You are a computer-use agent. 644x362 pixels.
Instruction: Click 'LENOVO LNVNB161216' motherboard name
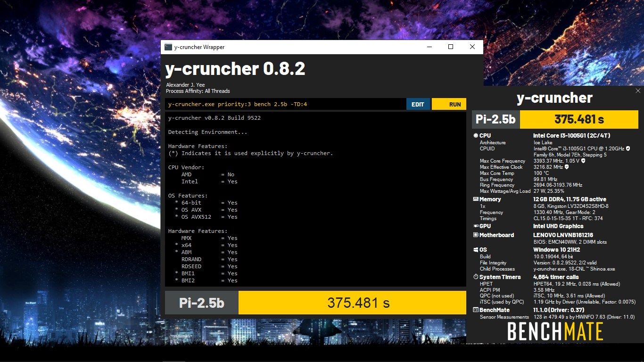click(563, 235)
